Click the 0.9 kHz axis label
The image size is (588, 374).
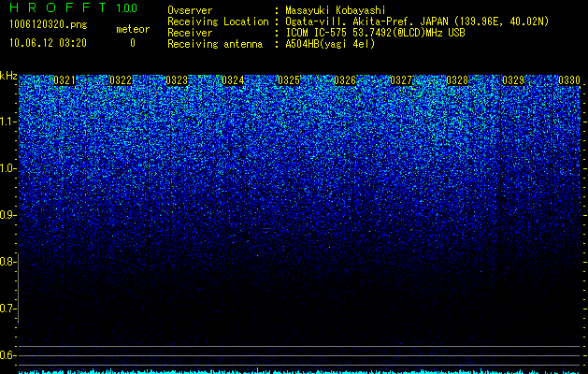(x=7, y=215)
